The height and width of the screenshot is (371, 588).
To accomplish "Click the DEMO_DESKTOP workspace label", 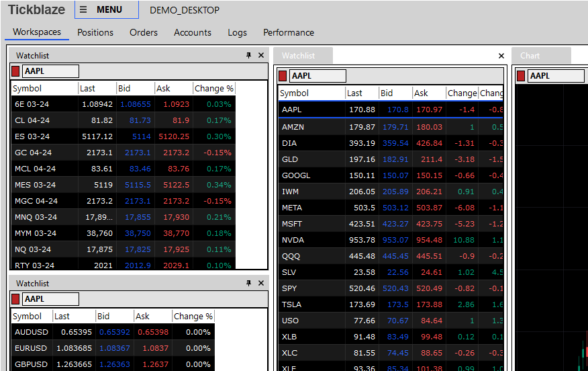I will click(x=185, y=10).
